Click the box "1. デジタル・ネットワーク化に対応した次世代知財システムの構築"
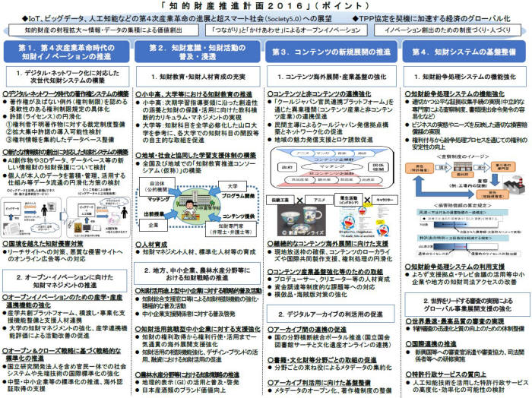 [68, 76]
